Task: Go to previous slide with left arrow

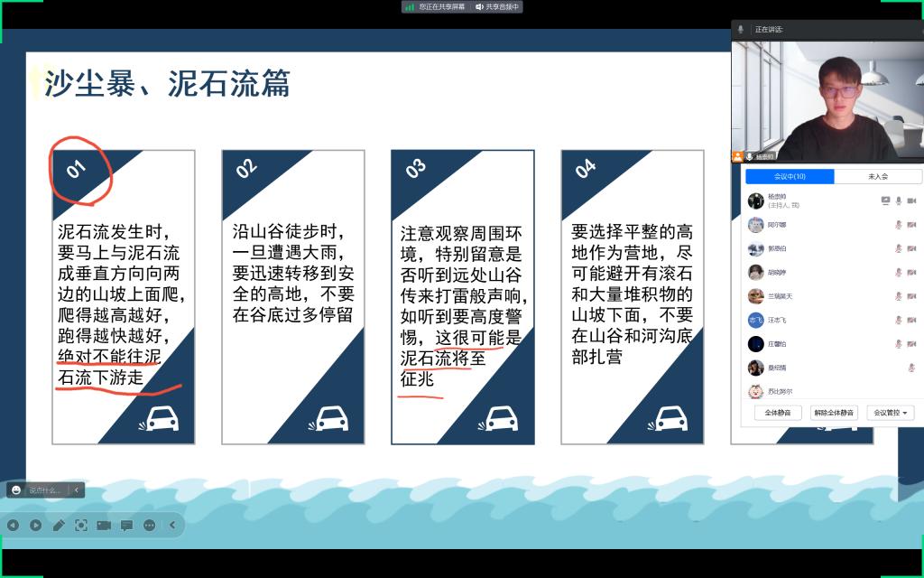Action: click(x=13, y=525)
